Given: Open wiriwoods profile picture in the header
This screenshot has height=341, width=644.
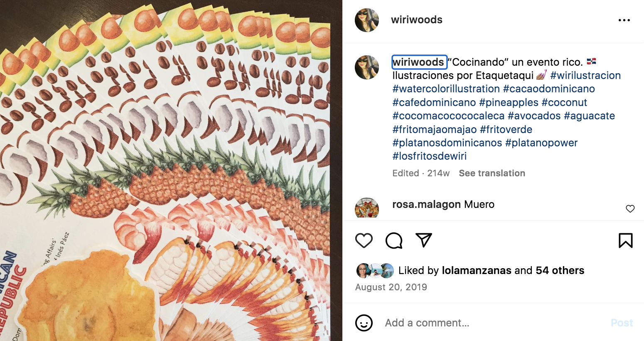Looking at the screenshot, I should 367,20.
